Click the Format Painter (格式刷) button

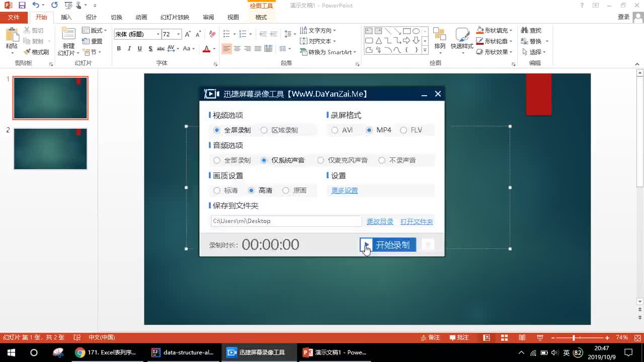[36, 52]
